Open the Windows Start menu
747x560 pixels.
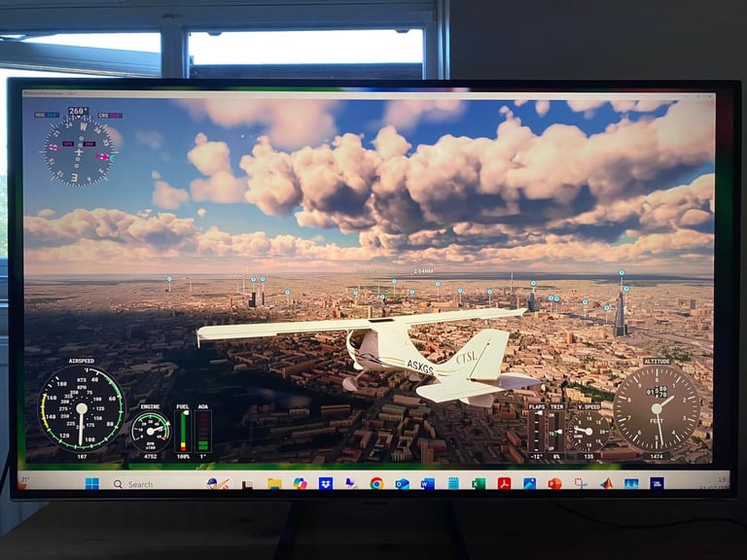(x=92, y=484)
